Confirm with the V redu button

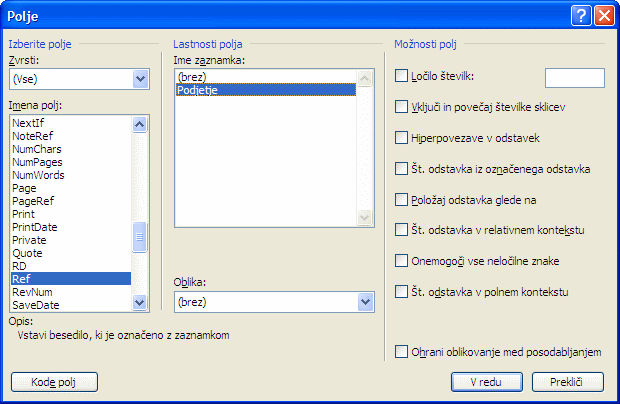pos(484,382)
